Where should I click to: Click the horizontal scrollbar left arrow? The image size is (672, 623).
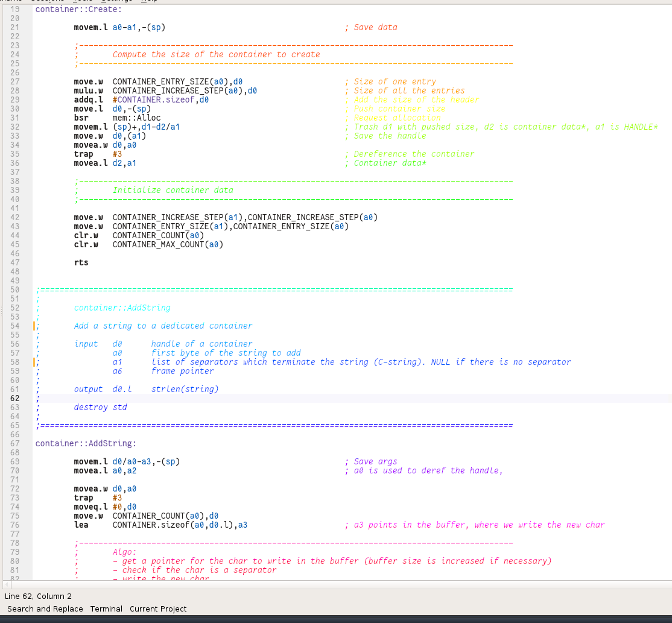[x=7, y=584]
